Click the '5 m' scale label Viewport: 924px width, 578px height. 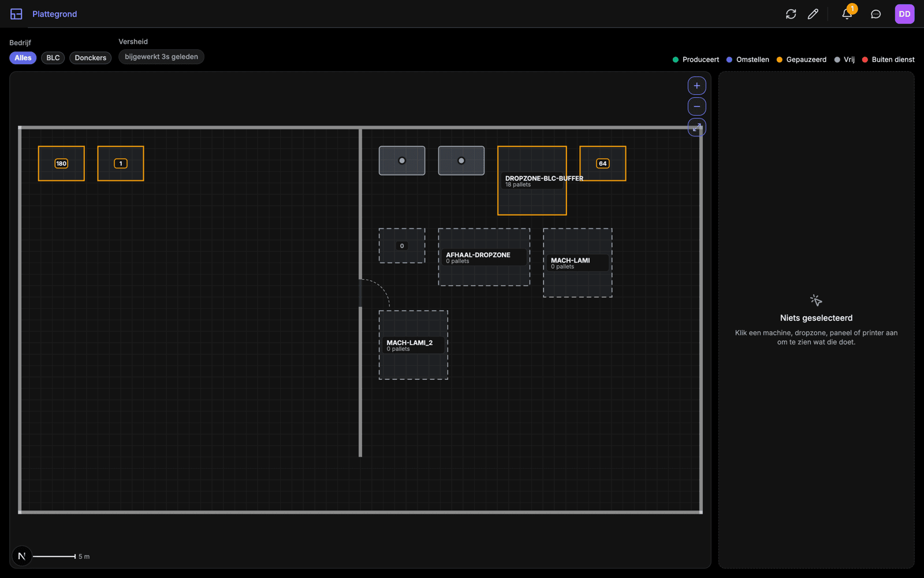point(84,557)
